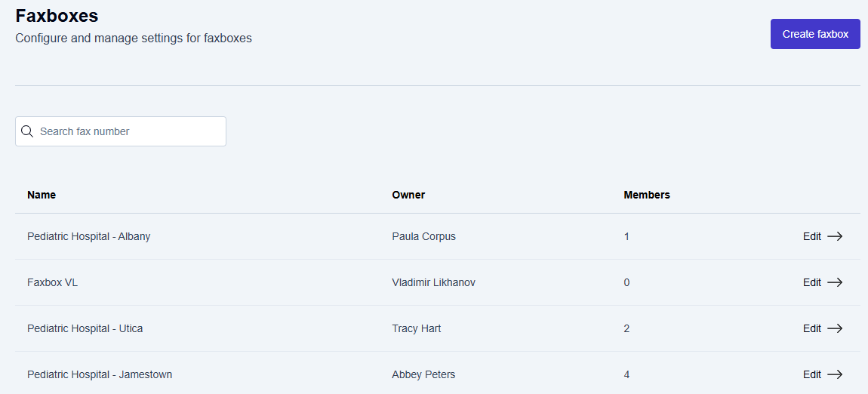Image resolution: width=868 pixels, height=394 pixels.
Task: Open Edit for Pediatric Hospital - Jamestown
Action: (812, 374)
